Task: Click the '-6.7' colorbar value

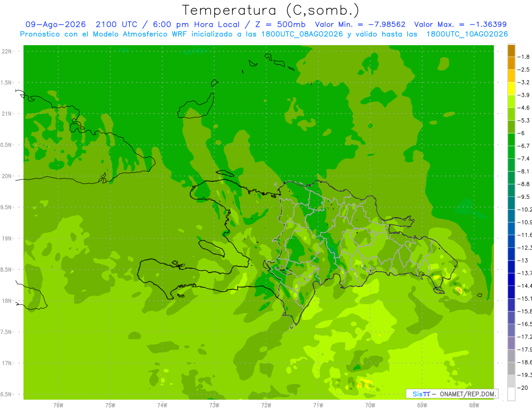Action: (x=524, y=146)
